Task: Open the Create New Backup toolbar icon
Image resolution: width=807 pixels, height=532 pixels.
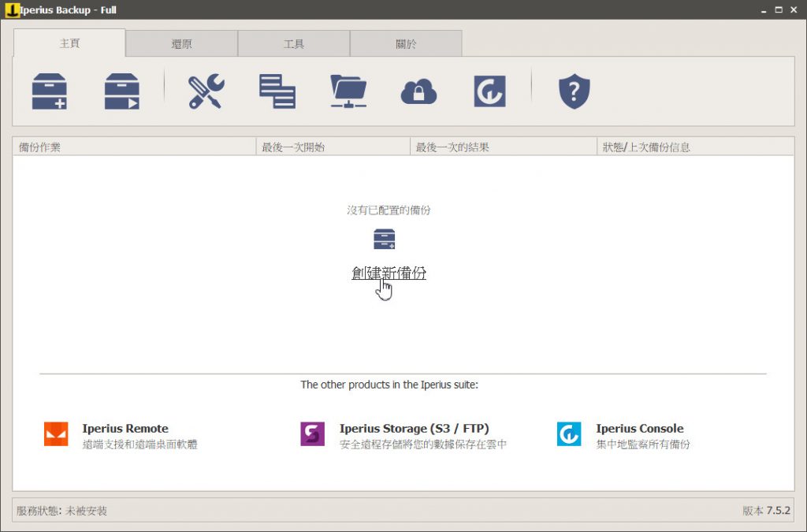Action: coord(47,91)
